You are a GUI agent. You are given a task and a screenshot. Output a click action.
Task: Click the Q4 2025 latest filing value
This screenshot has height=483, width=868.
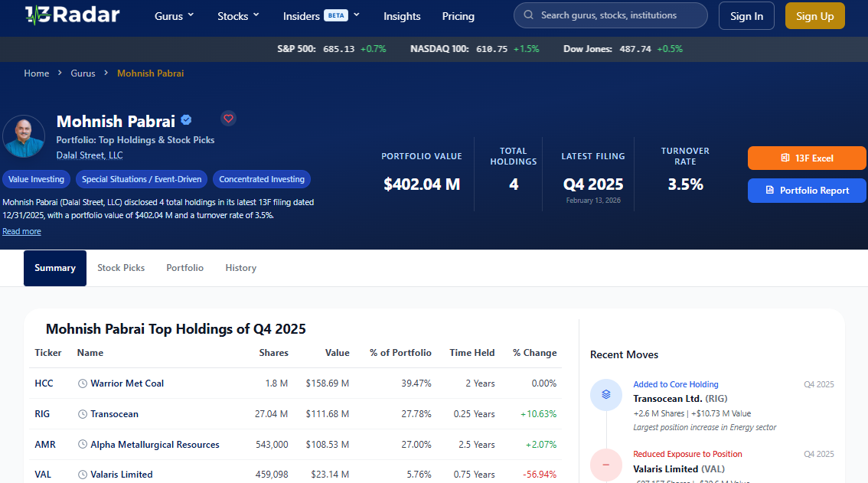pos(593,184)
